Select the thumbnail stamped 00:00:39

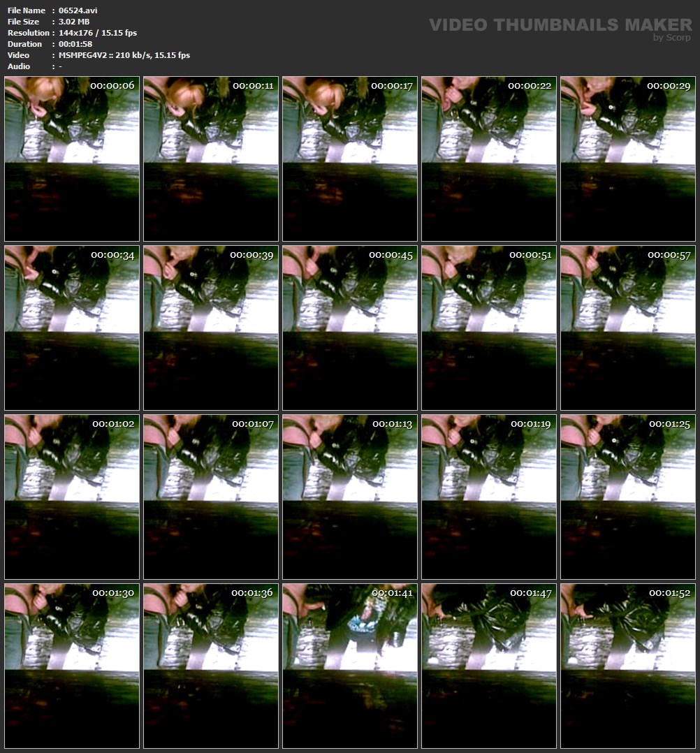pyautogui.click(x=211, y=328)
